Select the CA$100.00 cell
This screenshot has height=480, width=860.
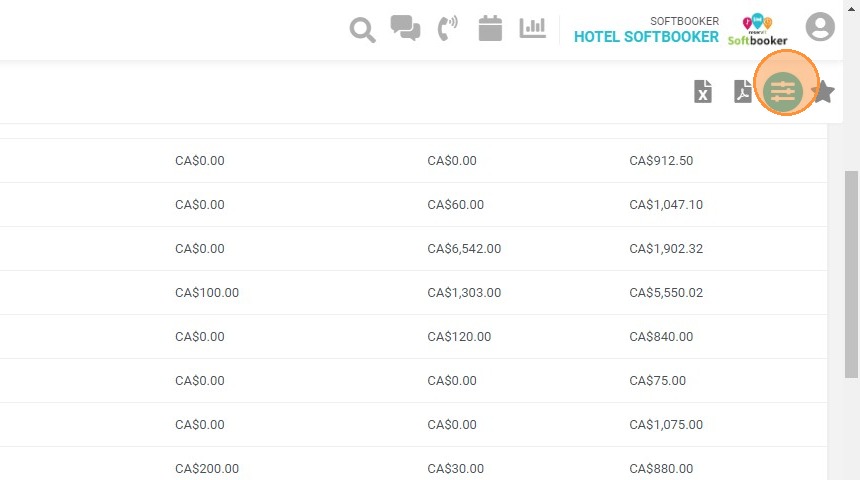(x=207, y=292)
